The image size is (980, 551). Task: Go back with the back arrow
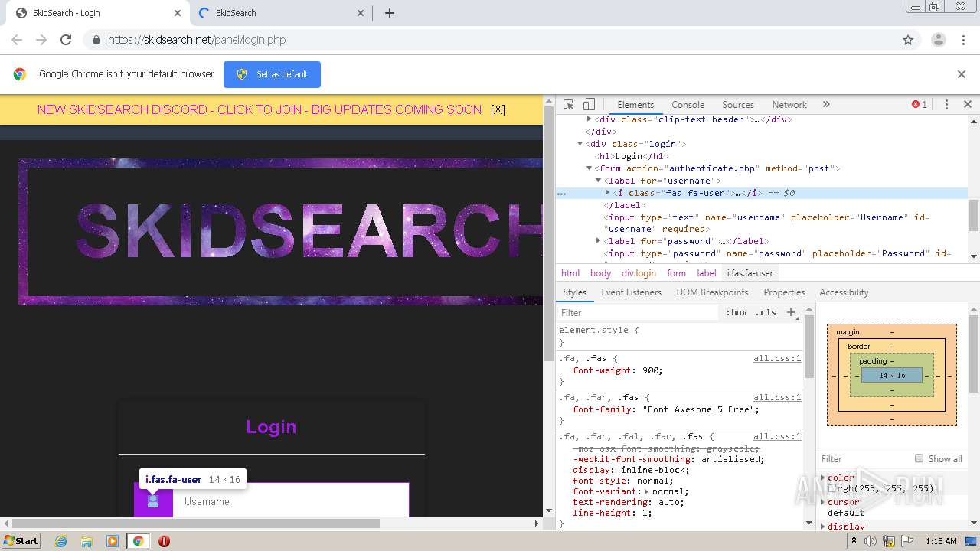click(x=17, y=40)
